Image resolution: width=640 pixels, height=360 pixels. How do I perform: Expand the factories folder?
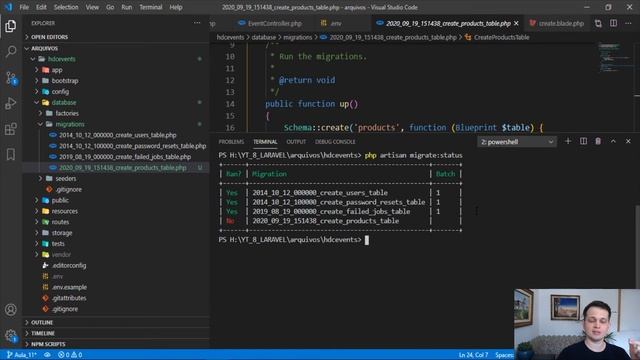(67, 113)
